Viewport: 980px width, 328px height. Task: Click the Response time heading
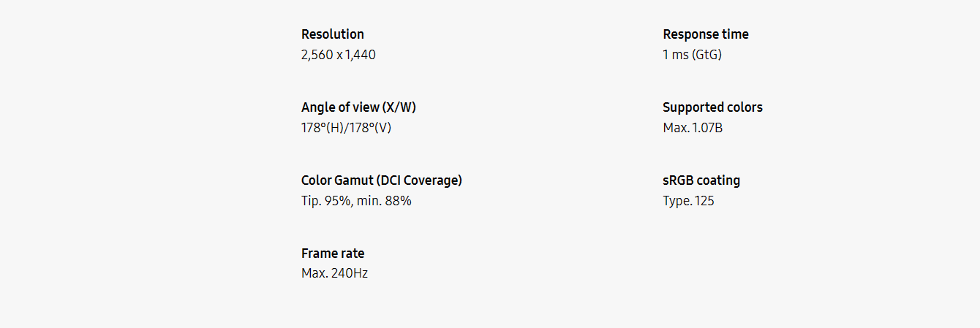pos(705,34)
